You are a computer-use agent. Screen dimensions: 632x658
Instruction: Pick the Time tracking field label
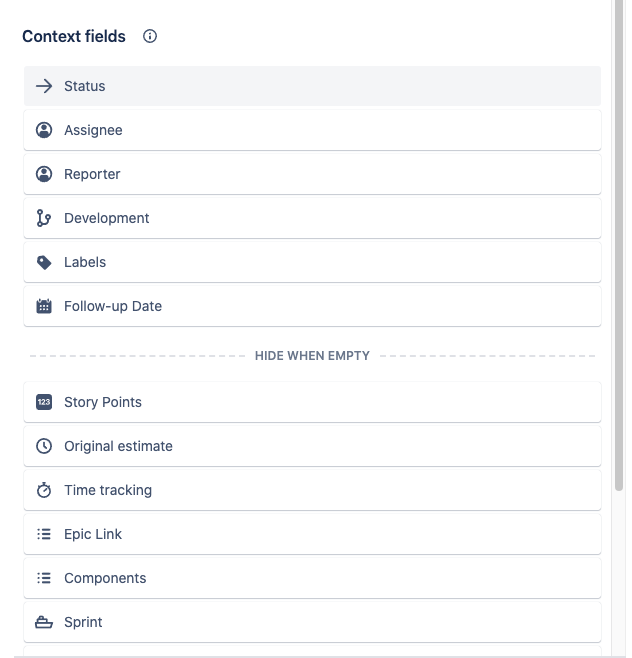(x=108, y=490)
